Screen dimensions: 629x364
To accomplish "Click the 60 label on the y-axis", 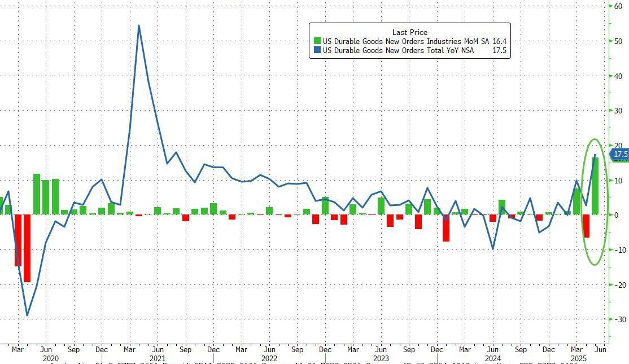I will point(618,6).
